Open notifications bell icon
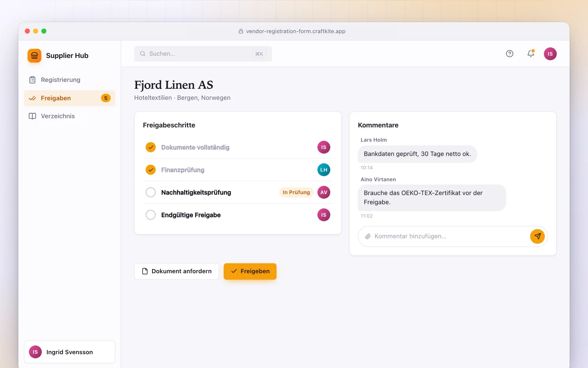Viewport: 588px width, 368px height. click(x=531, y=54)
